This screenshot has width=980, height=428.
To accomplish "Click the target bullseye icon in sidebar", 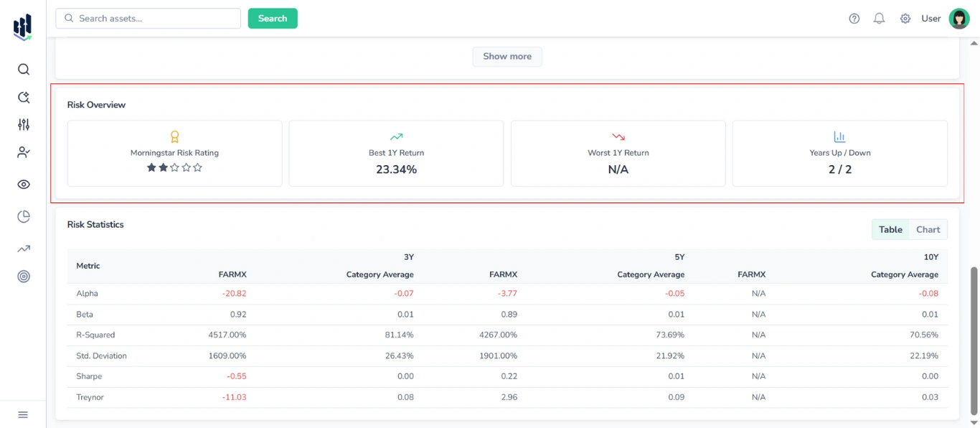I will (23, 276).
